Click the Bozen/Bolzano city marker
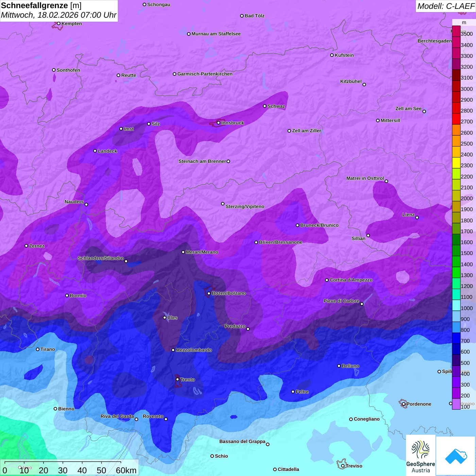 click(209, 293)
